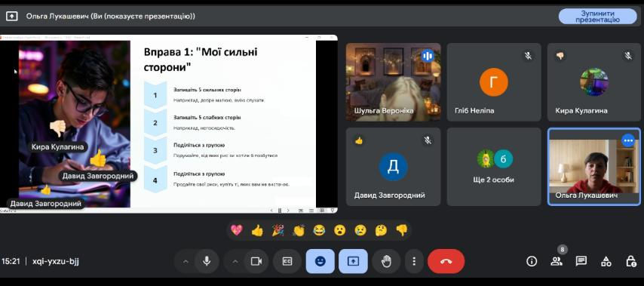
Task: Open the Ще 2 особи tile
Action: pyautogui.click(x=494, y=167)
